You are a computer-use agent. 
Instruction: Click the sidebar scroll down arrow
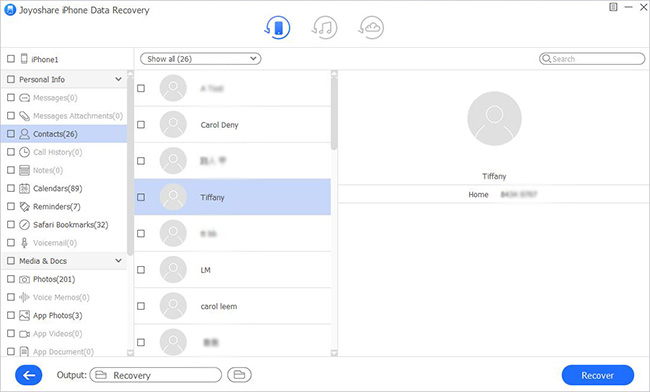point(130,353)
